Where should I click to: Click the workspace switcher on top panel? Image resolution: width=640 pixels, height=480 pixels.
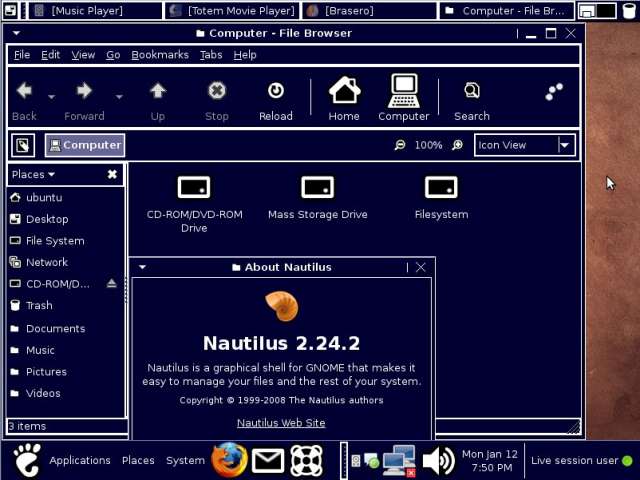coord(597,11)
